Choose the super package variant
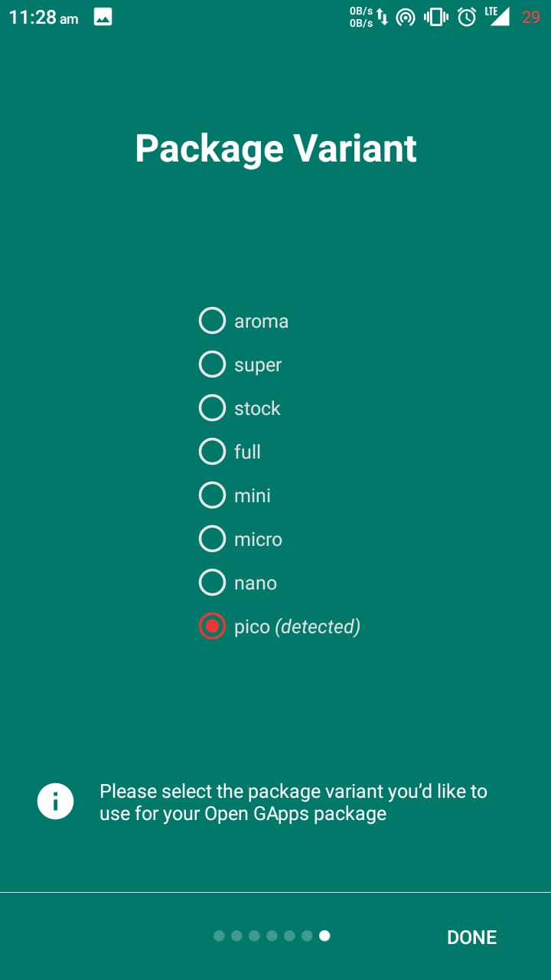The height and width of the screenshot is (980, 551). click(212, 364)
